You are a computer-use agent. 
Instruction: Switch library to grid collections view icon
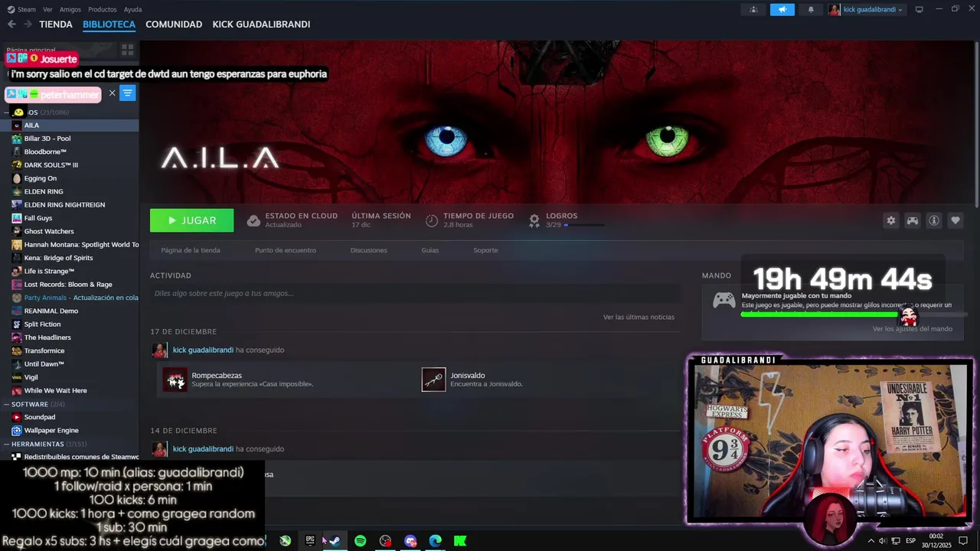click(x=127, y=50)
